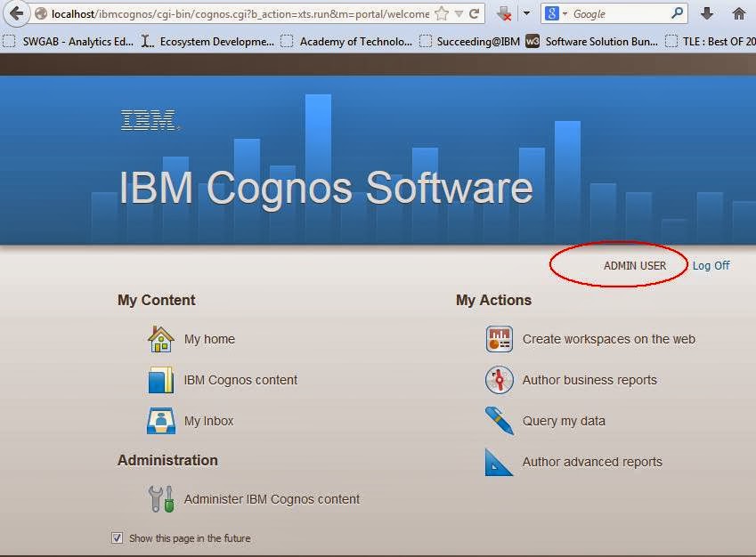Open My home via its house icon
The height and width of the screenshot is (557, 756).
(x=160, y=339)
